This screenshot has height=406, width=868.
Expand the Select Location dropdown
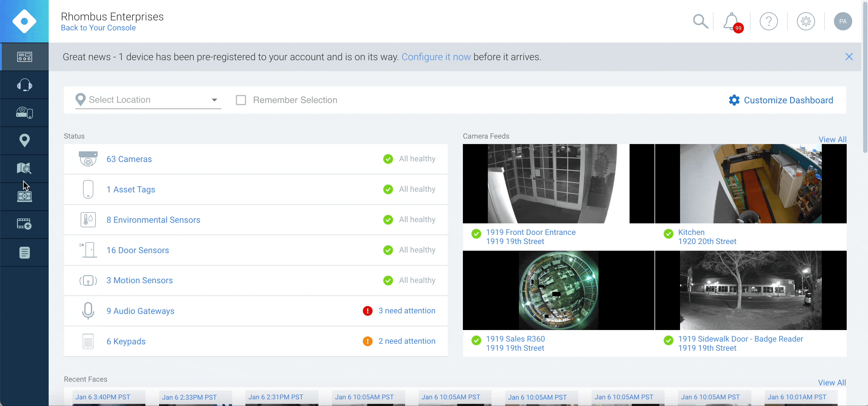[148, 100]
